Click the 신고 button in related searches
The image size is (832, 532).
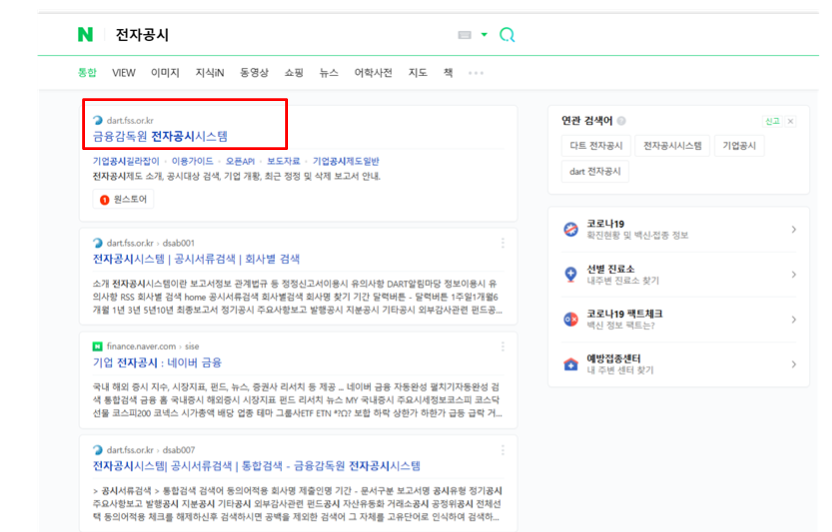click(x=772, y=121)
